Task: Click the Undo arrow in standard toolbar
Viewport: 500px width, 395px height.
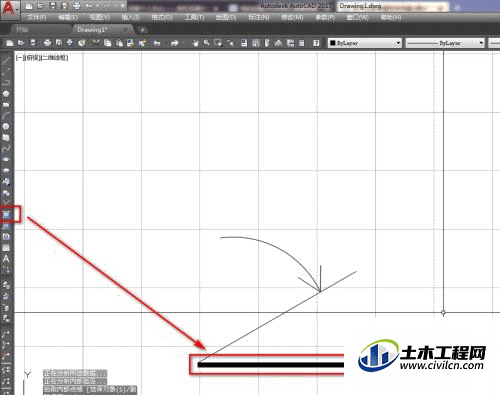Action: 157,43
